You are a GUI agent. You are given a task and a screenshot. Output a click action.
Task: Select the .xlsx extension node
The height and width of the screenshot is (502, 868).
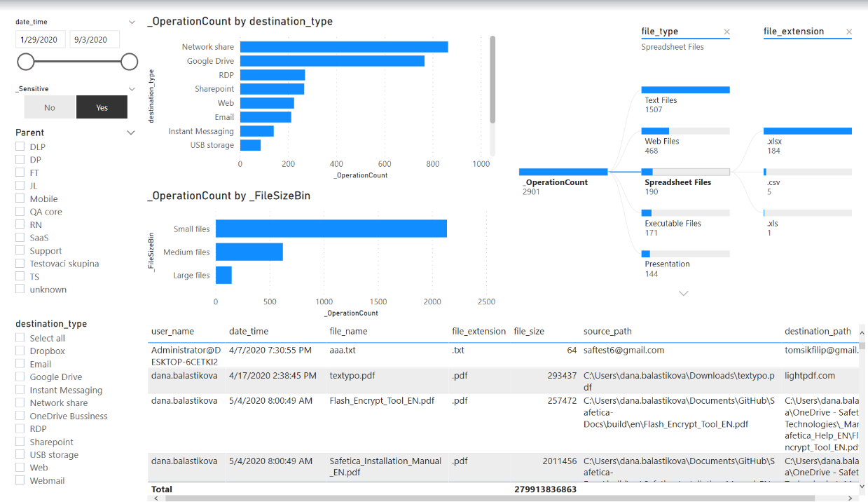coord(807,131)
